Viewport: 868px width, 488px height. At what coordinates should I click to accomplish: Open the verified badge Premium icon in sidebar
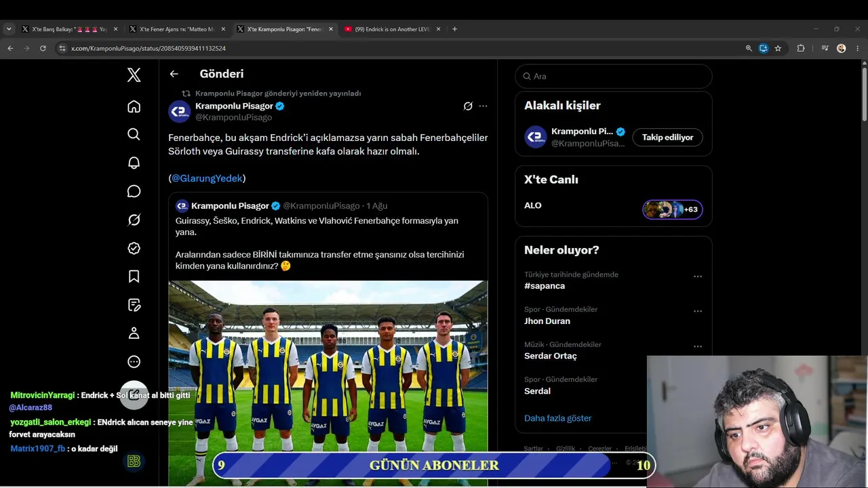pos(134,248)
